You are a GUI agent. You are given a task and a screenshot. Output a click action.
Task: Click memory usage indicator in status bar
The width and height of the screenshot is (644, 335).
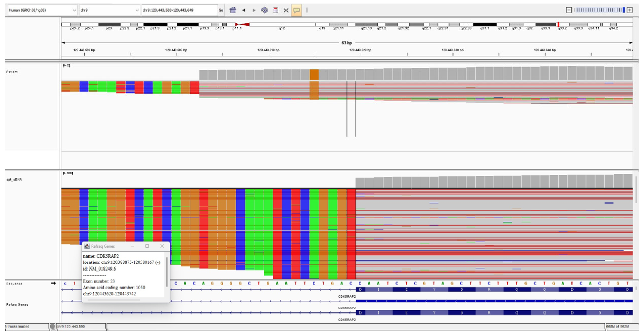point(617,326)
